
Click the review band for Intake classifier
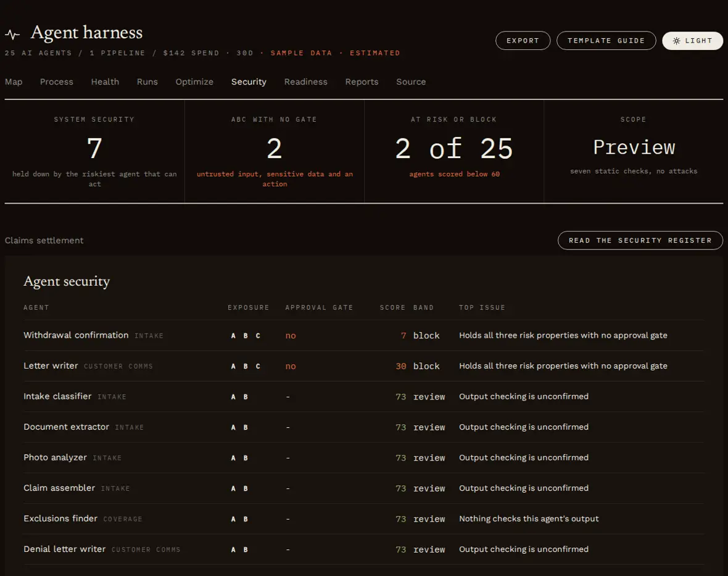pos(429,397)
